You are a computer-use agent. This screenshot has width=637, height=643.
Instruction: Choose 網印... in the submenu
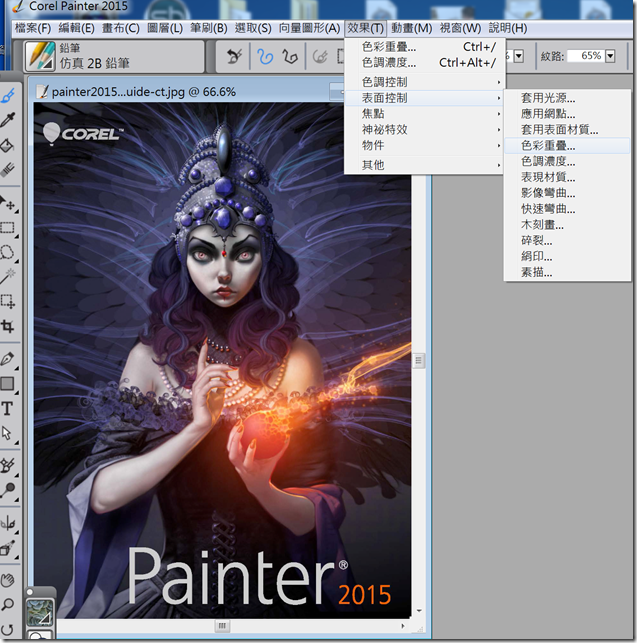click(x=567, y=257)
